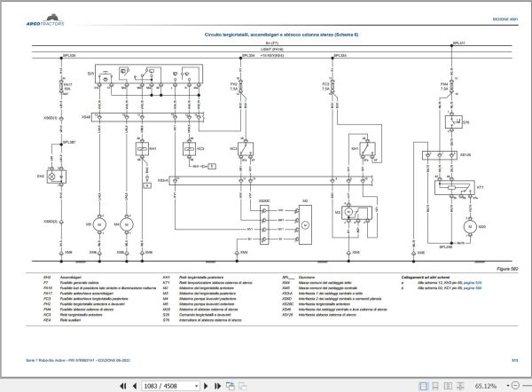Screen dimensions: 532x392
Task: Select two-page continuous scrolling mode
Action: tap(460, 386)
